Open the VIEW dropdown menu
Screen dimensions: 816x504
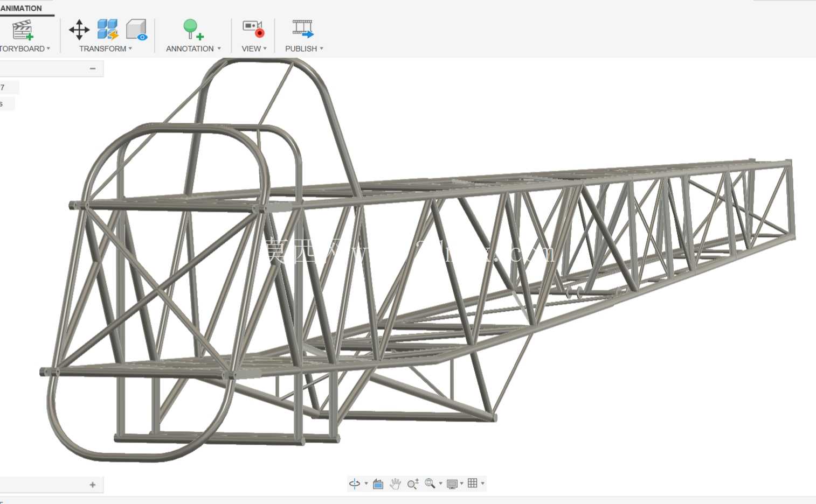click(254, 48)
